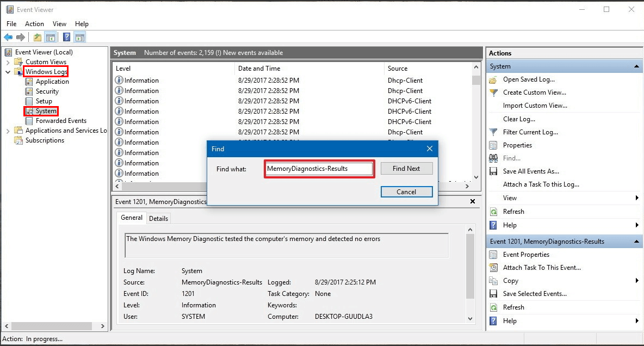Switch to the Details tab

point(158,218)
